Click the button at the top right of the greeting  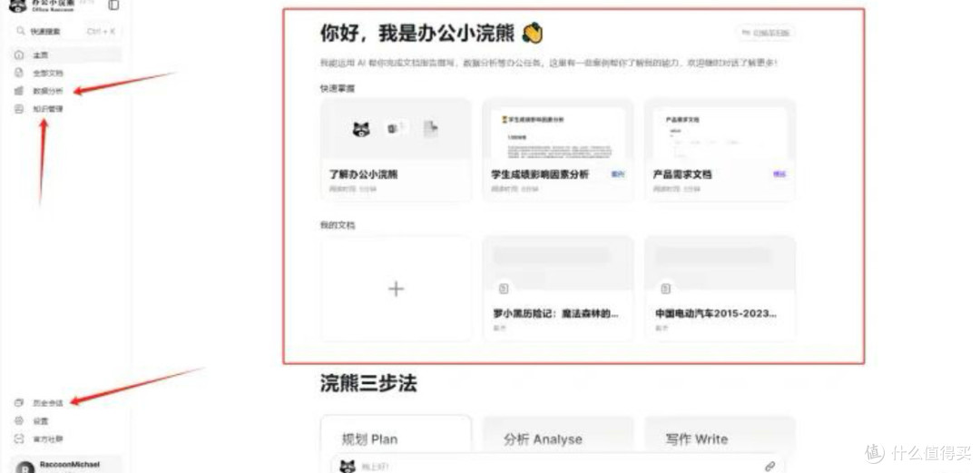click(x=766, y=33)
